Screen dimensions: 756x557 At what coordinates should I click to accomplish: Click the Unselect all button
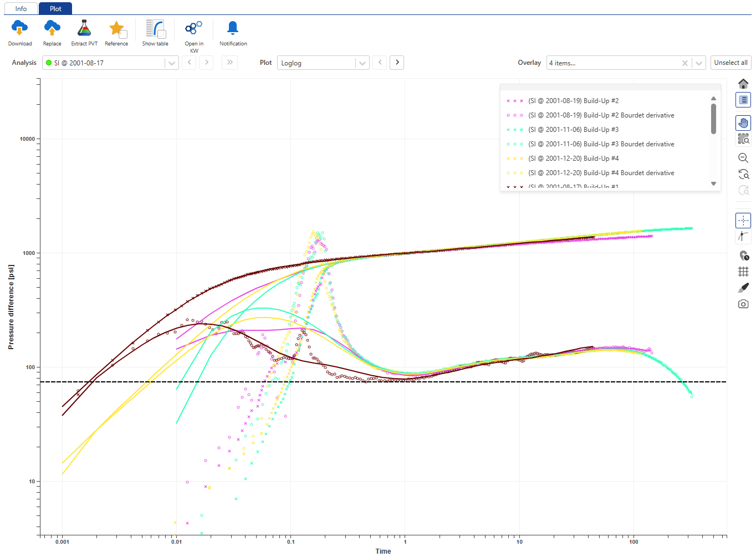coord(731,63)
